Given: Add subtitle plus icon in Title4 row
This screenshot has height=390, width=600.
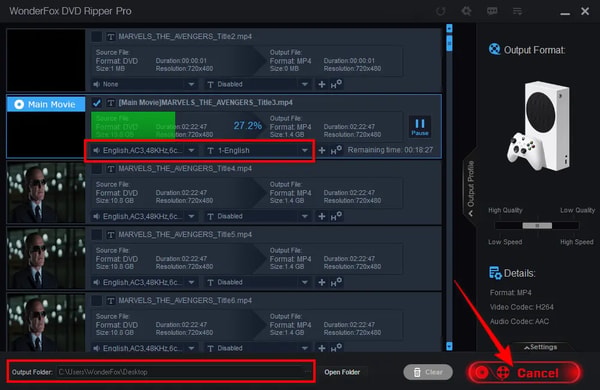Looking at the screenshot, I should (x=322, y=216).
